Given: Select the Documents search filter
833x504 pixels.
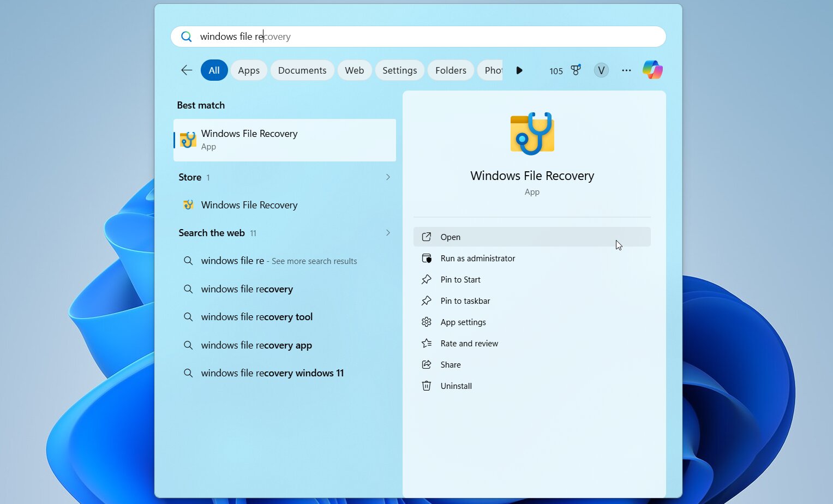Looking at the screenshot, I should [302, 70].
